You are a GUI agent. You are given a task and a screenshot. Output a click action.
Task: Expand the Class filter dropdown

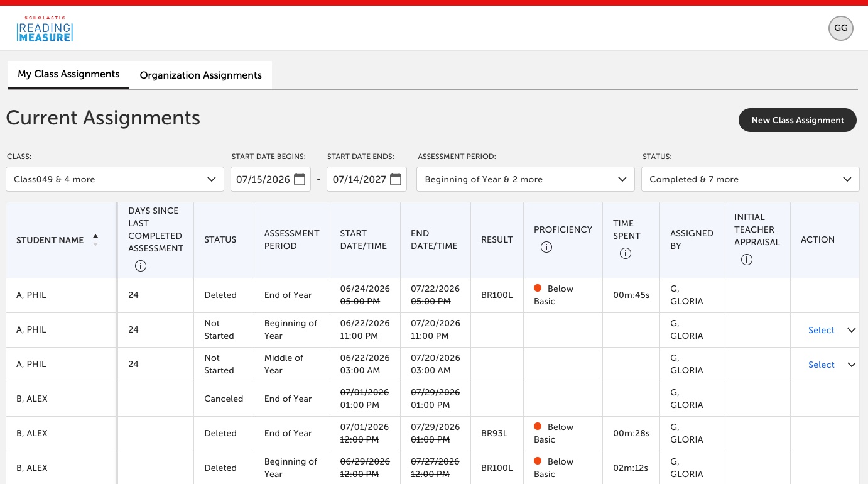tap(115, 179)
